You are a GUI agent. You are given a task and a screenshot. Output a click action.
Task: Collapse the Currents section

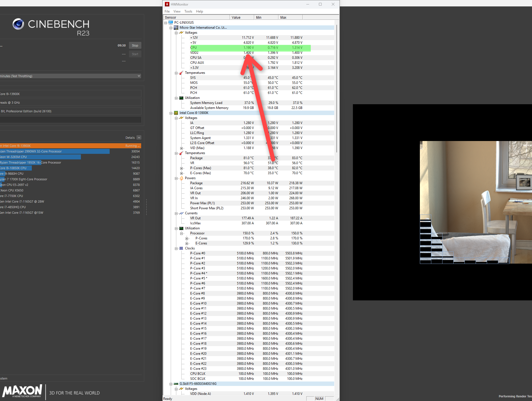pyautogui.click(x=176, y=213)
